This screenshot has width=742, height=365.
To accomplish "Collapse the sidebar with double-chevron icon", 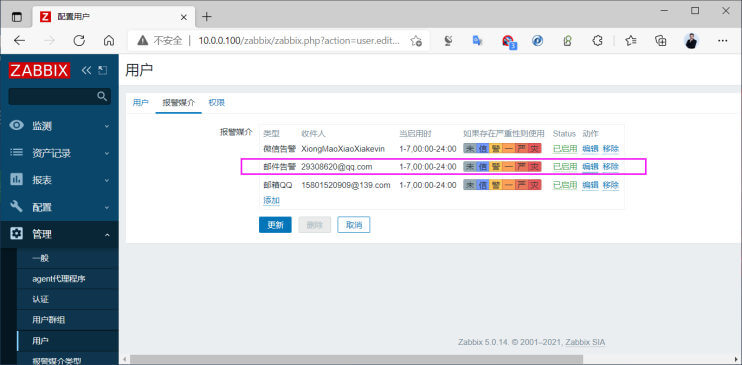I will (86, 71).
